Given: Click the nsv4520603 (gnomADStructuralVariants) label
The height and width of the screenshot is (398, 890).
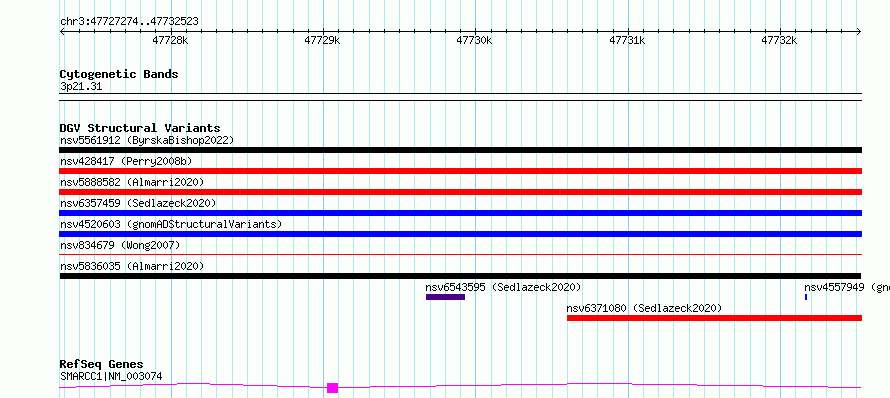Looking at the screenshot, I should (x=171, y=224).
